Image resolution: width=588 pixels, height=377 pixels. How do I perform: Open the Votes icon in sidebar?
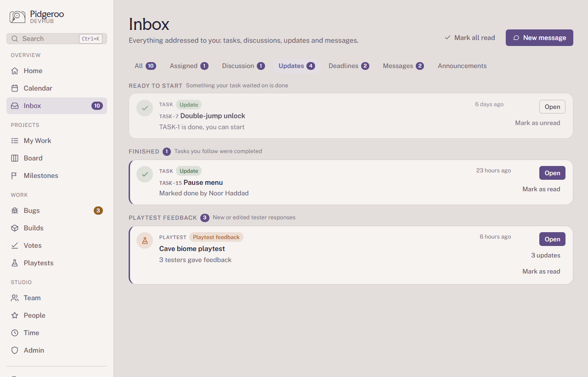point(15,246)
